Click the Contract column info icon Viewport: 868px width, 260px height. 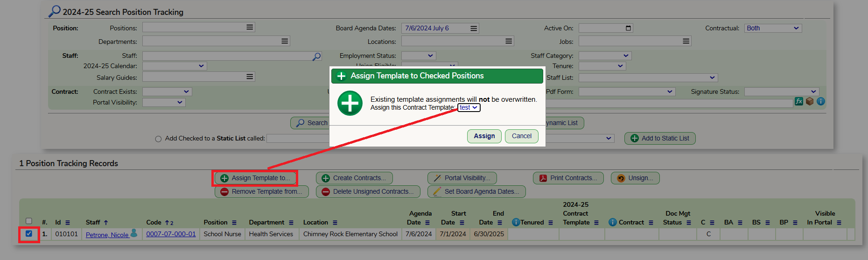pos(613,222)
